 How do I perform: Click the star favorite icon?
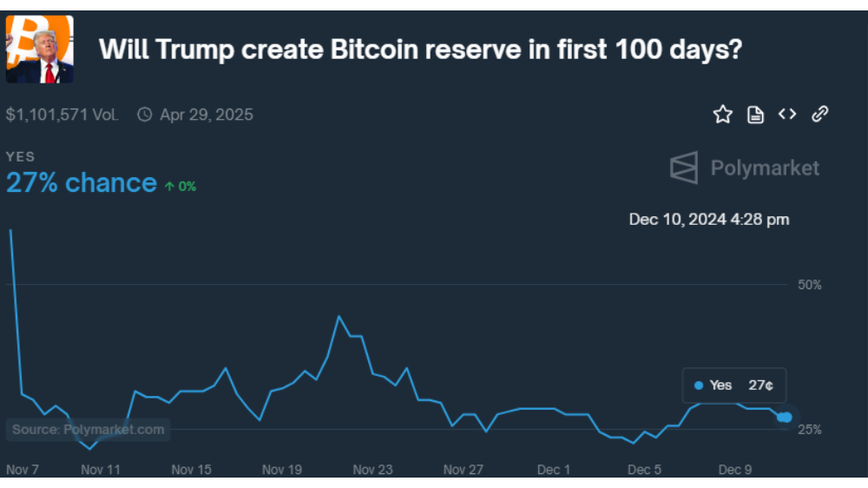pyautogui.click(x=722, y=115)
